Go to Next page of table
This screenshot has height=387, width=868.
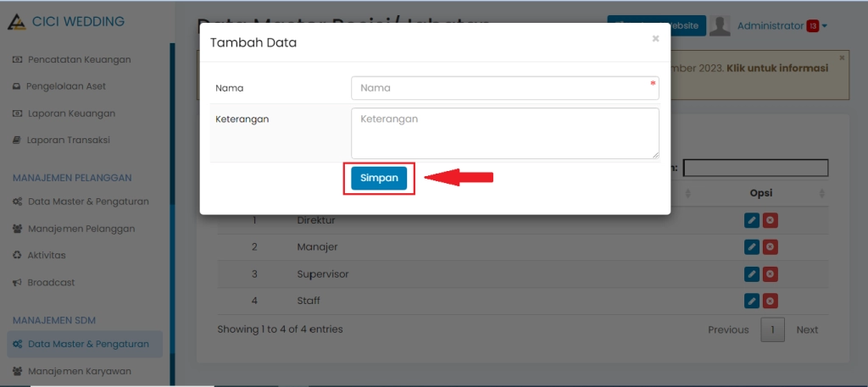(x=807, y=329)
